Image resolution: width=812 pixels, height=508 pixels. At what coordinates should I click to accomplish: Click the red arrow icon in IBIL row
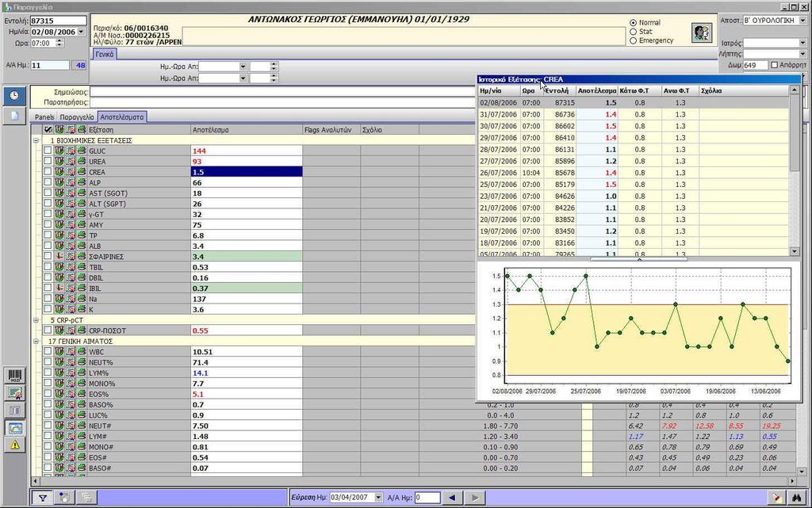59,288
